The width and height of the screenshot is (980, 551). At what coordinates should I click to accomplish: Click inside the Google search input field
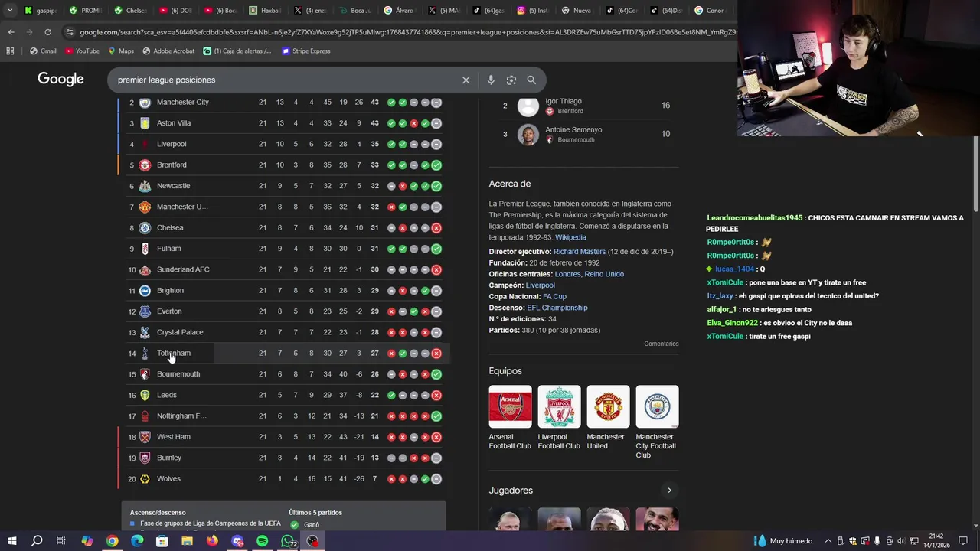click(283, 80)
